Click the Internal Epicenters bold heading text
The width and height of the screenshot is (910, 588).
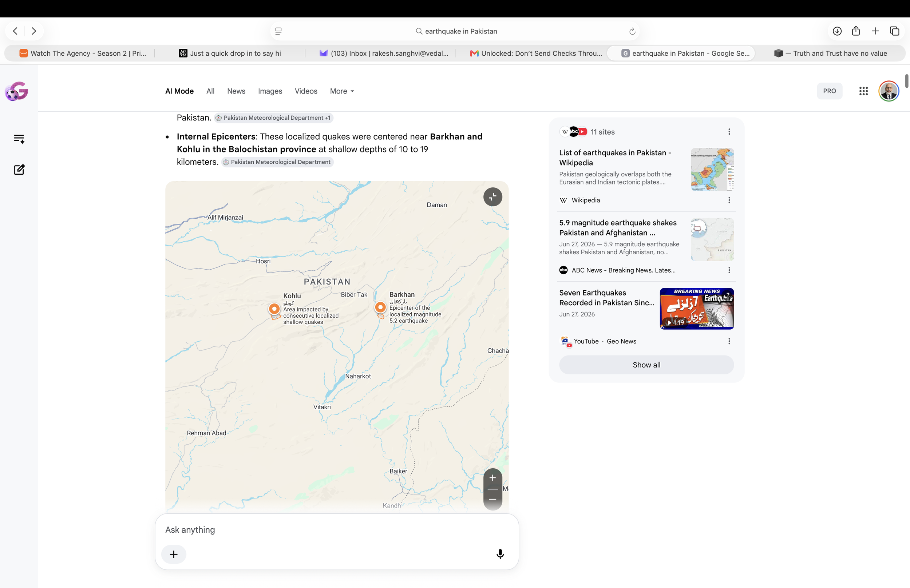pos(216,137)
